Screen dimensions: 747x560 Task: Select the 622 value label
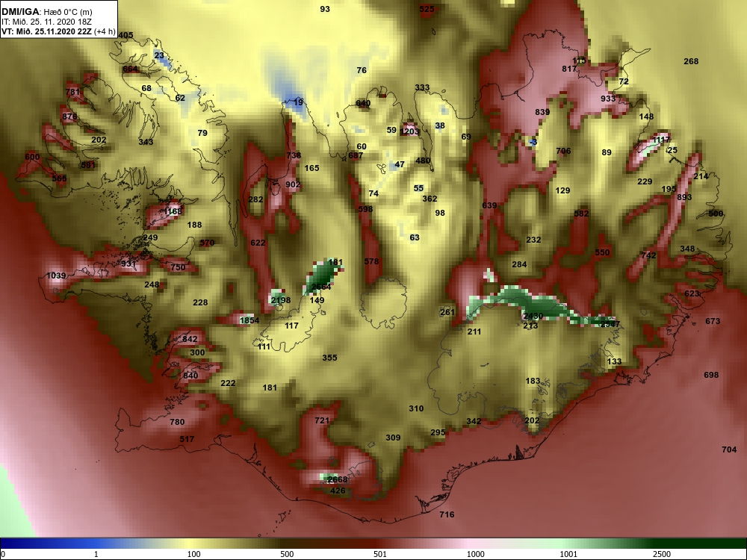(258, 243)
